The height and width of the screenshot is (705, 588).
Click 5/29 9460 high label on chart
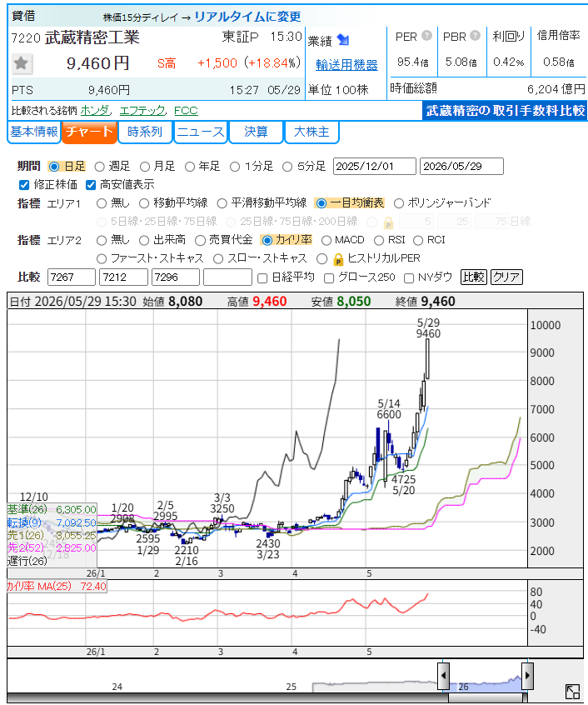428,328
